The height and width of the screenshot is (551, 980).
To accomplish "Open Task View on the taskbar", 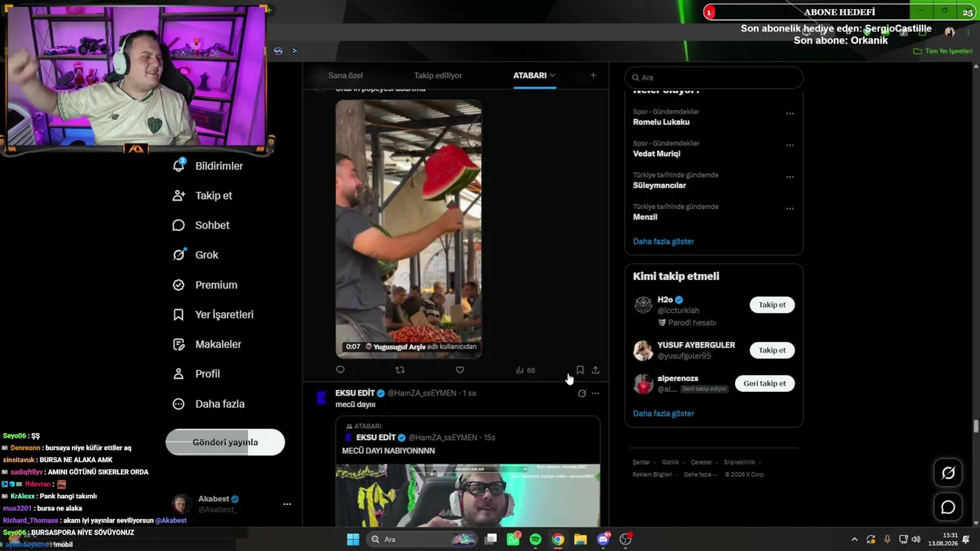I will click(492, 539).
